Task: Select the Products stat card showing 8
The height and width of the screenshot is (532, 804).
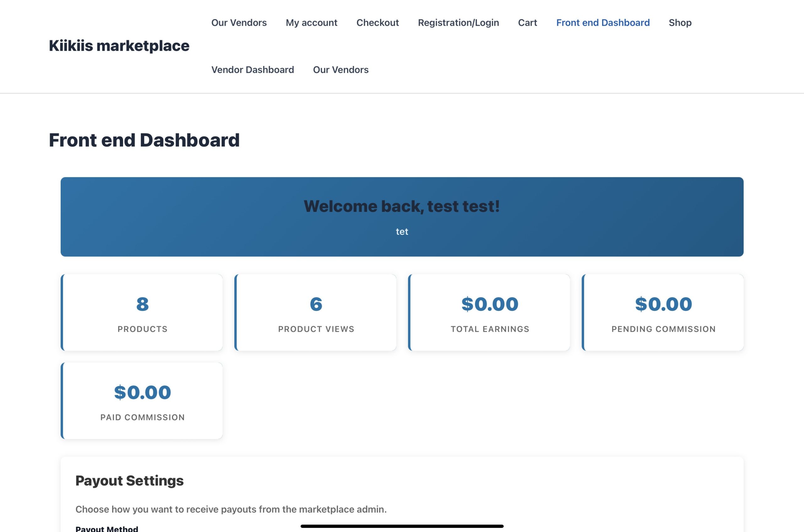Action: 142,313
